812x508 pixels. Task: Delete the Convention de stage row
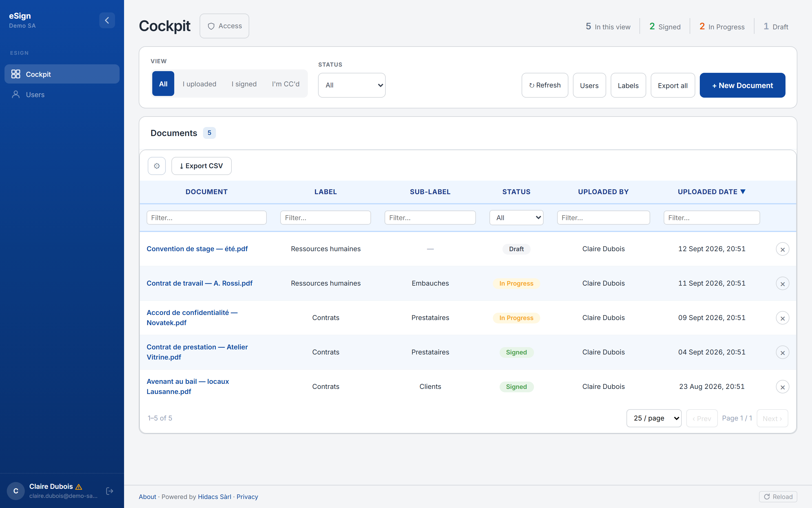point(782,249)
